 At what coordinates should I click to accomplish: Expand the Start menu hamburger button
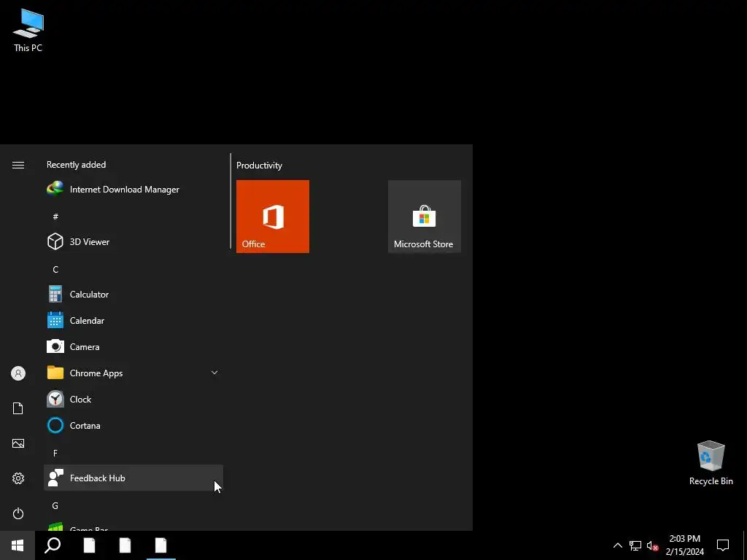[x=18, y=165]
